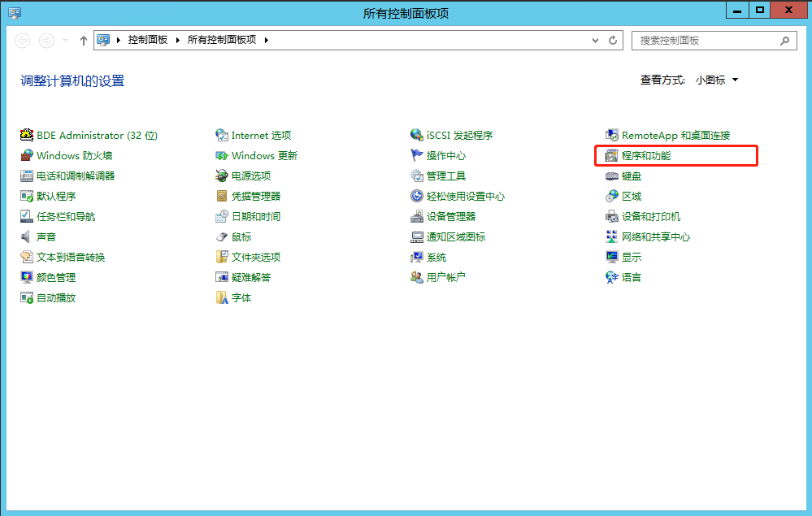Open the 文件夹选项 link

pyautogui.click(x=255, y=258)
